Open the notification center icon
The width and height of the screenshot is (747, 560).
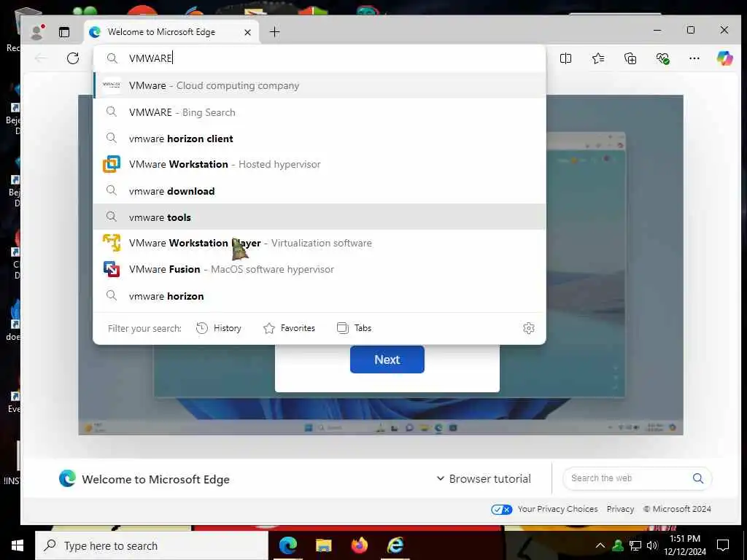(x=723, y=545)
